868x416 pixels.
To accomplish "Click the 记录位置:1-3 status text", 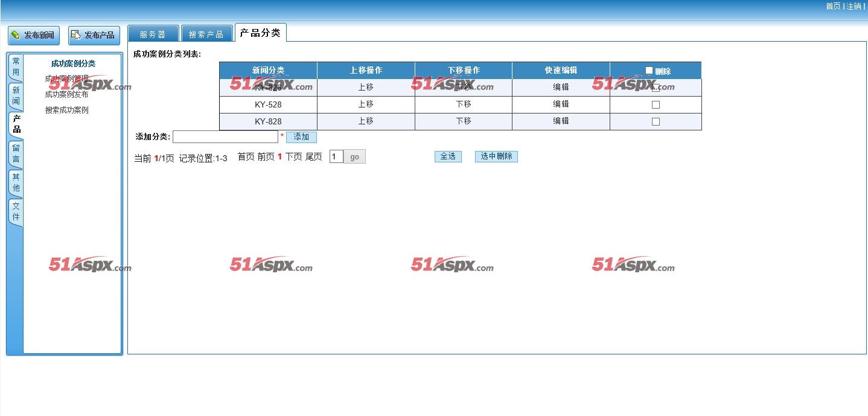I will [203, 158].
